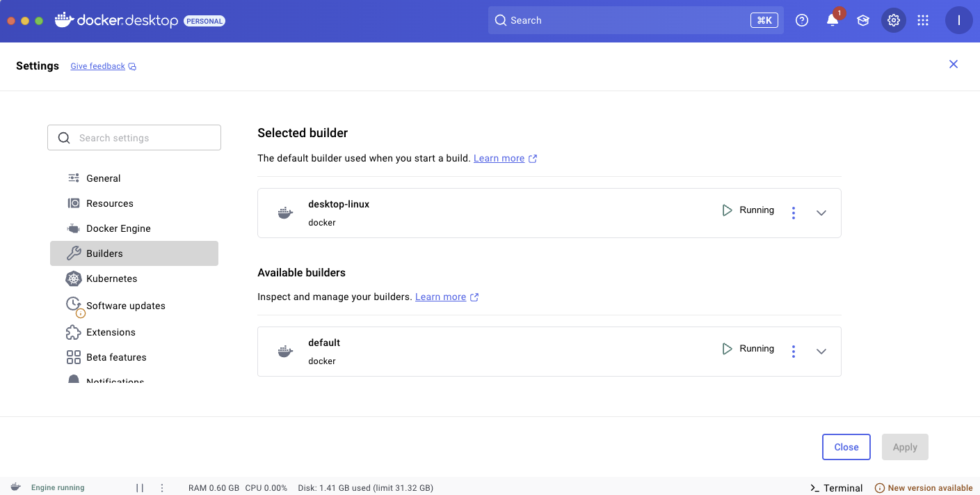Open the status bar three-dot menu

pyautogui.click(x=162, y=488)
